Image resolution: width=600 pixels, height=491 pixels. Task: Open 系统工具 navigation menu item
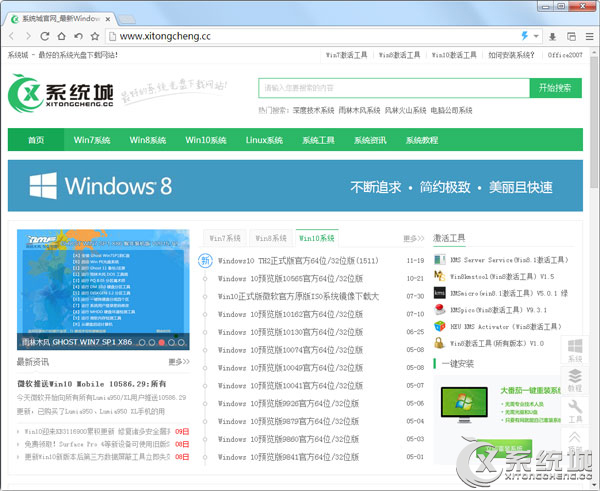pos(318,140)
